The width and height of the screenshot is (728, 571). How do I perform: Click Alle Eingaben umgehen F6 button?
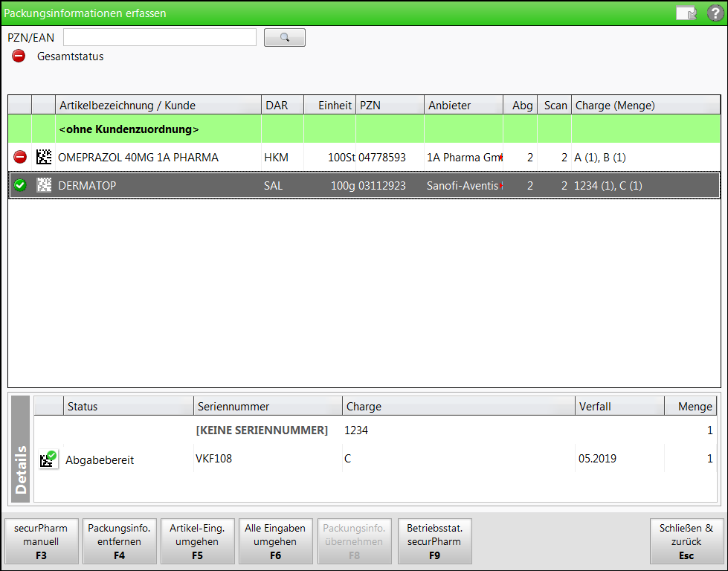click(x=275, y=541)
